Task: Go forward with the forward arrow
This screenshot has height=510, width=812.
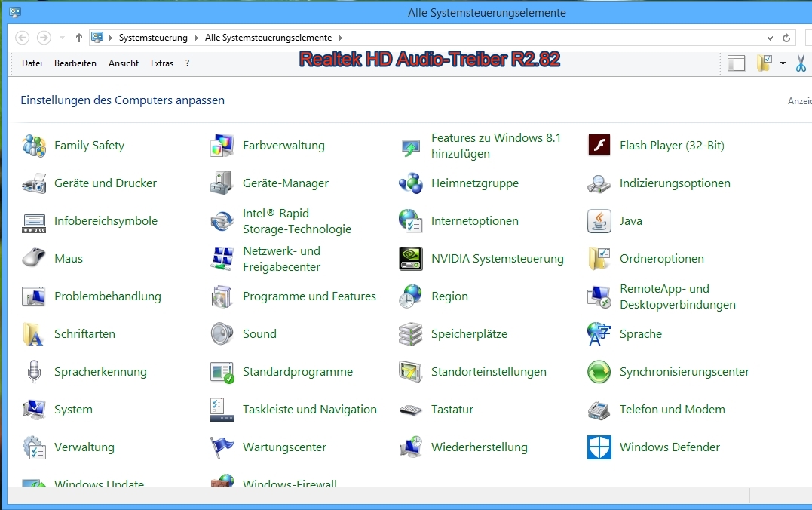Action: (44, 38)
